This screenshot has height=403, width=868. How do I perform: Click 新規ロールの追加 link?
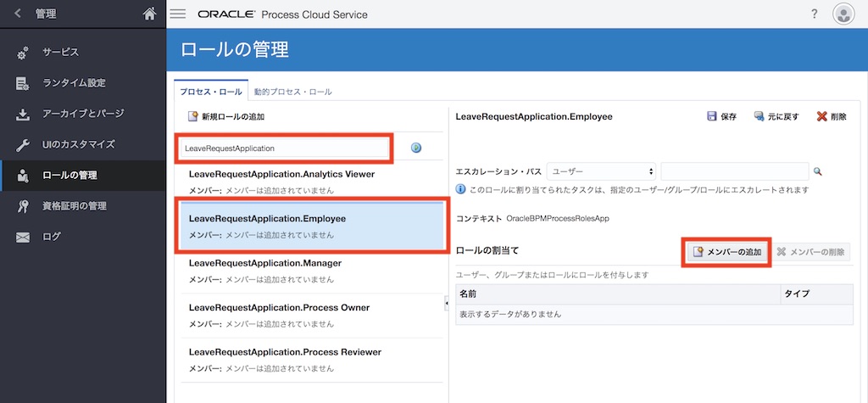[225, 116]
